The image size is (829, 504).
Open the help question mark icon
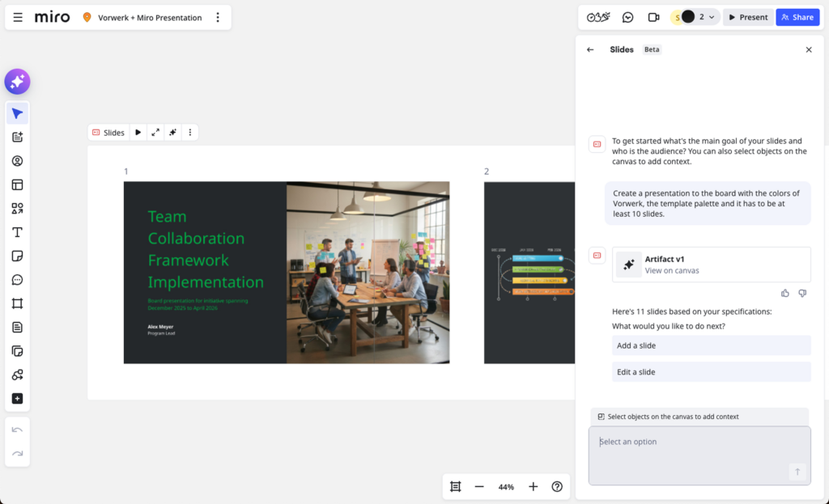coord(557,486)
